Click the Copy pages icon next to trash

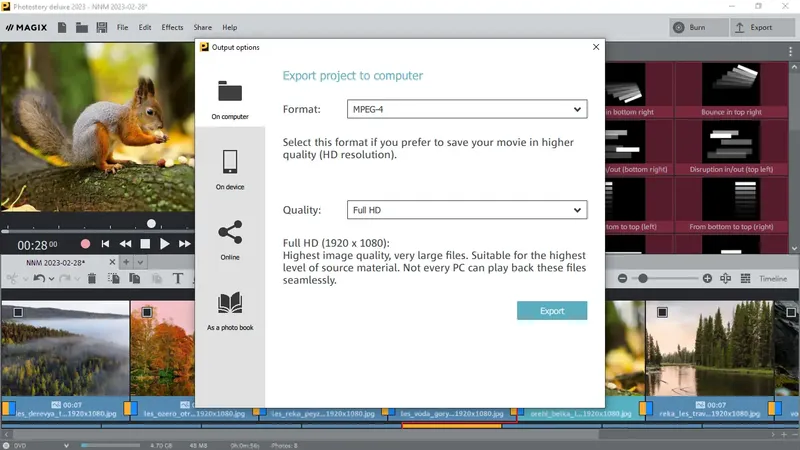click(114, 278)
